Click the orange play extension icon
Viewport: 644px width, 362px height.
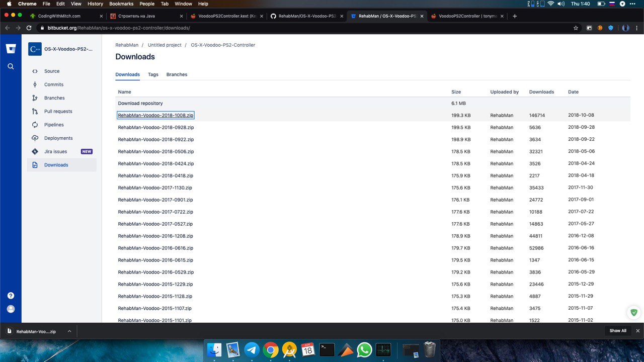pos(600,28)
